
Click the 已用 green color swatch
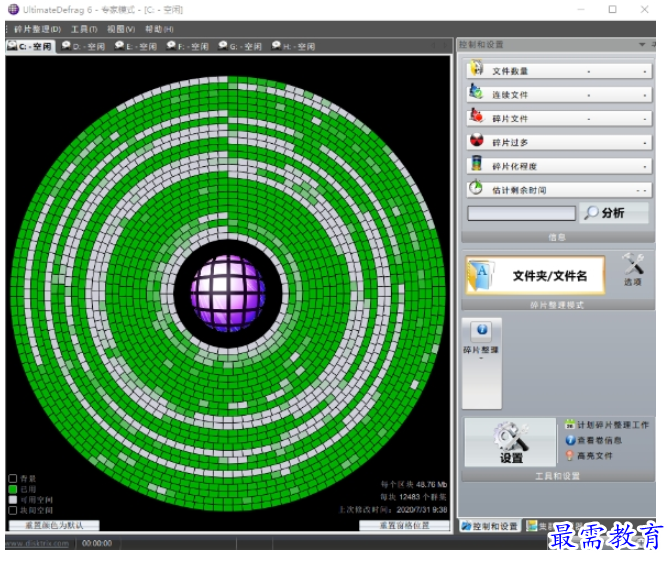click(x=13, y=489)
